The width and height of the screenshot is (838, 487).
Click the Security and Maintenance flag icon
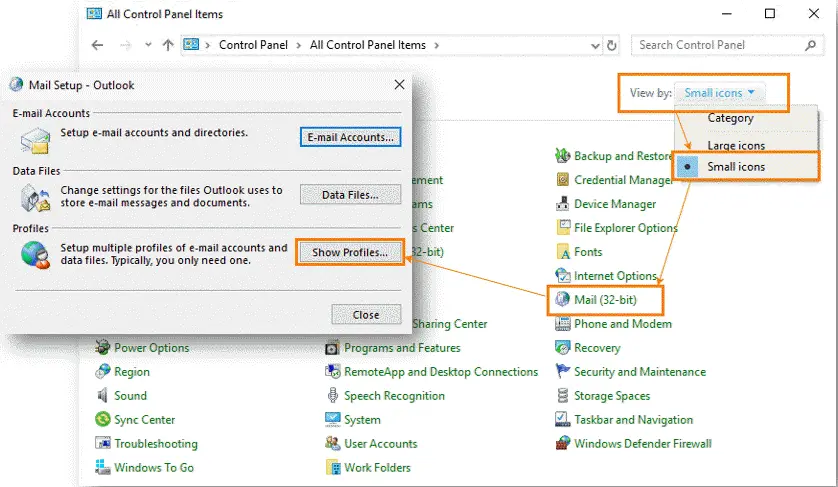pos(562,372)
